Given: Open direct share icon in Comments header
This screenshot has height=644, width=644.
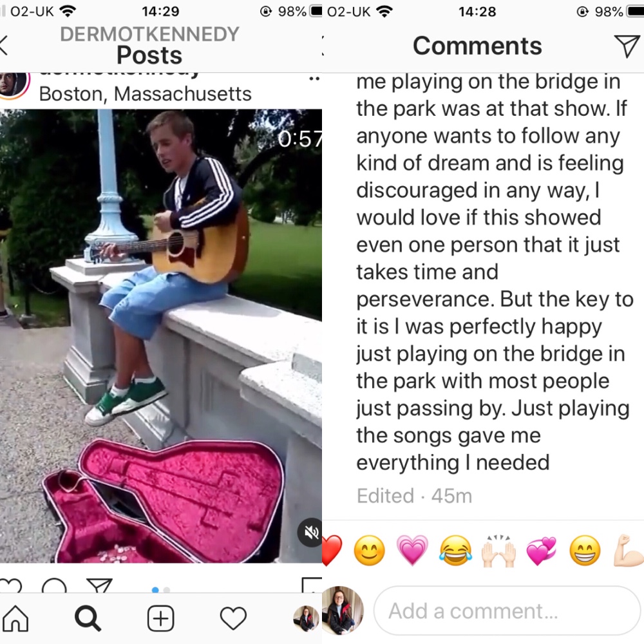Looking at the screenshot, I should (627, 46).
